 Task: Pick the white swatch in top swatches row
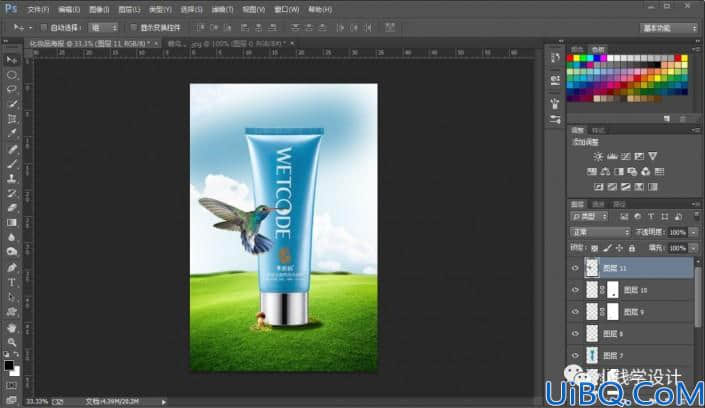point(610,58)
